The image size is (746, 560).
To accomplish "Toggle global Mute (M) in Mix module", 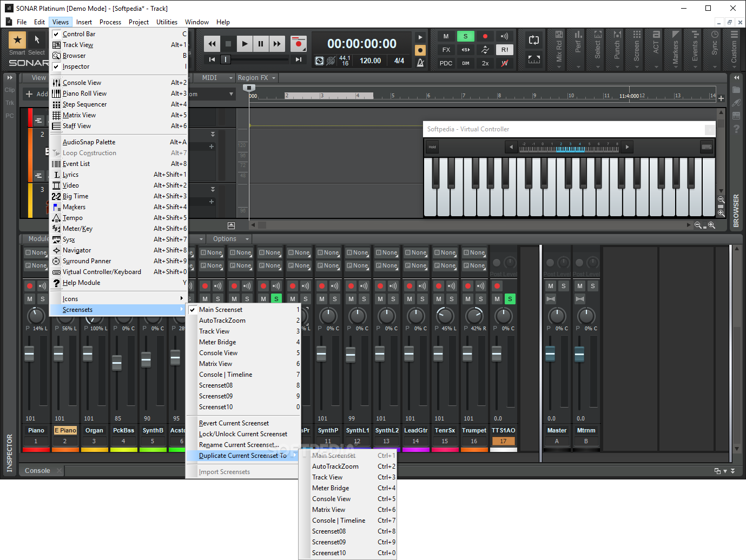I will tap(446, 36).
